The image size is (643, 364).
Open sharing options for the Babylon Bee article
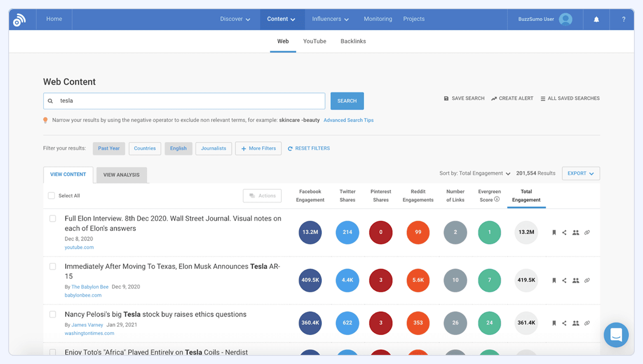click(565, 280)
